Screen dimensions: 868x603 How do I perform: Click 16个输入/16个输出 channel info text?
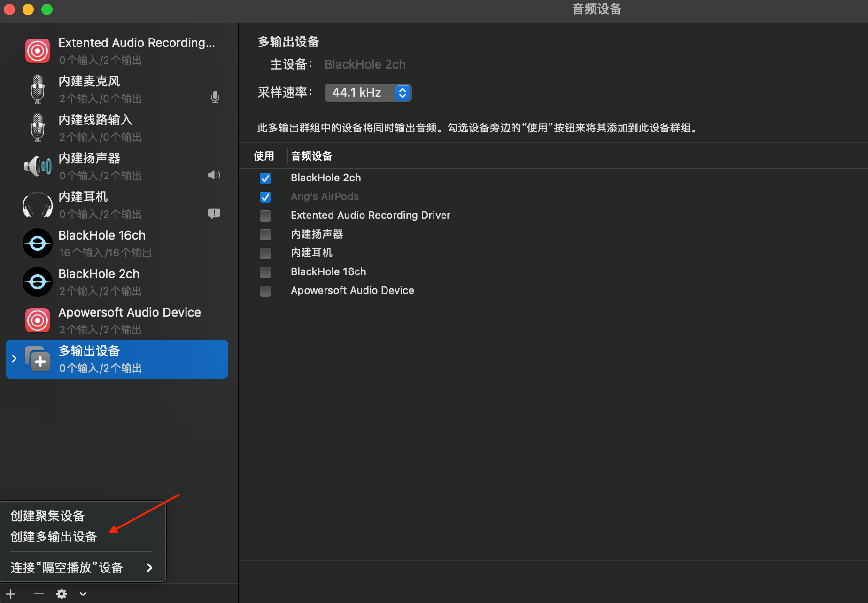click(x=106, y=253)
